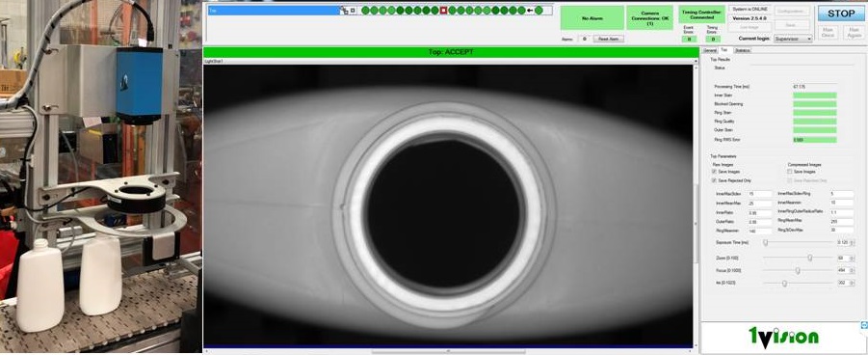
Task: Open the Current login Supervisor dropdown
Action: pos(793,39)
